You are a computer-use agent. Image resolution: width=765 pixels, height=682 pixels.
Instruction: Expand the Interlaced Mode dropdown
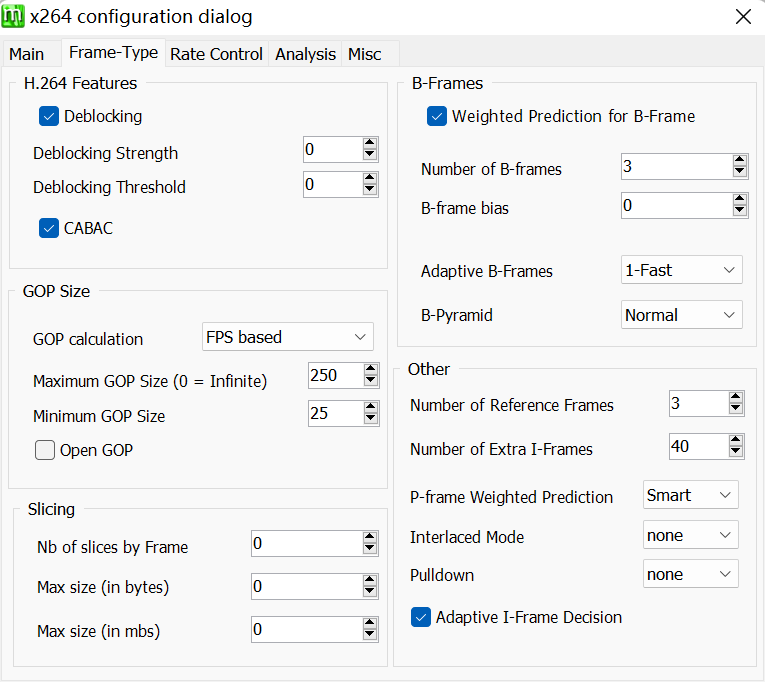pos(690,535)
